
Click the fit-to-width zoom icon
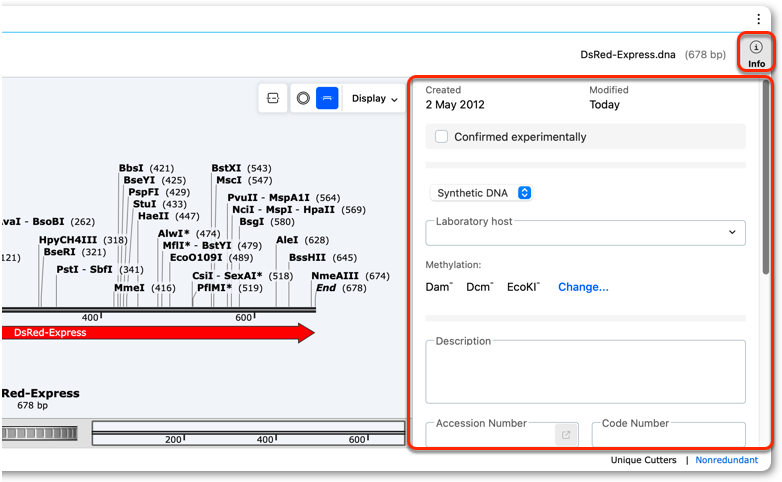pyautogui.click(x=273, y=98)
